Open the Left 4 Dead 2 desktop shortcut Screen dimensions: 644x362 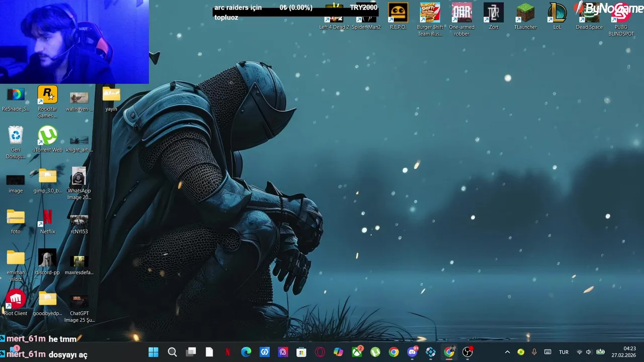tap(334, 17)
